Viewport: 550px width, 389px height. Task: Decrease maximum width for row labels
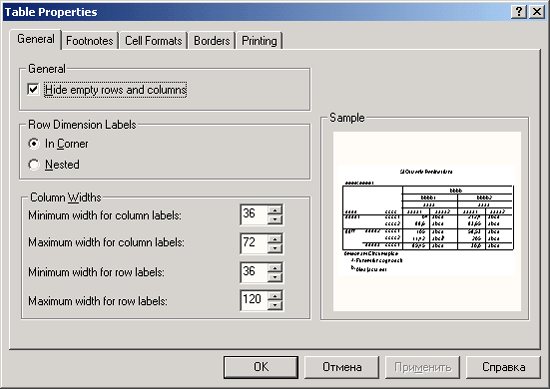pos(275,305)
